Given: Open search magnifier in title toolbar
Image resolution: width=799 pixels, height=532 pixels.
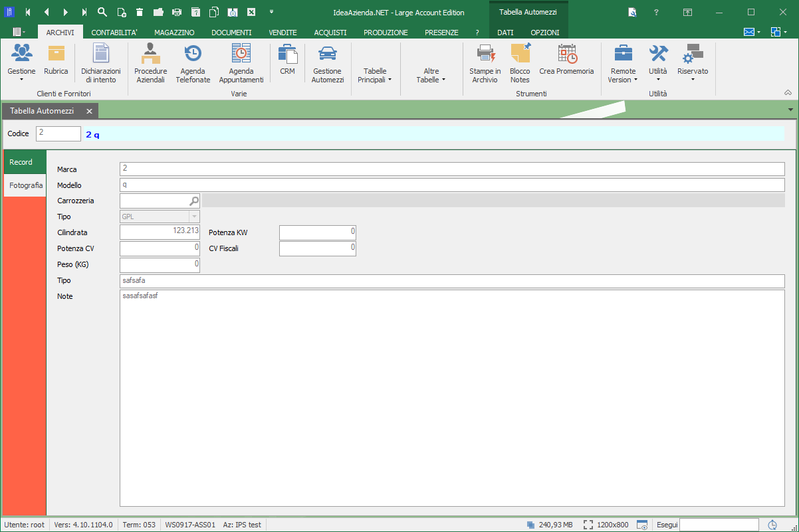Looking at the screenshot, I should pyautogui.click(x=102, y=12).
